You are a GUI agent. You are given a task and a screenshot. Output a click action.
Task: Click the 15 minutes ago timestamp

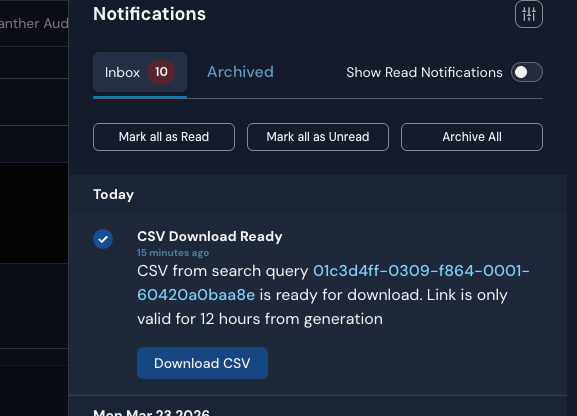point(173,253)
